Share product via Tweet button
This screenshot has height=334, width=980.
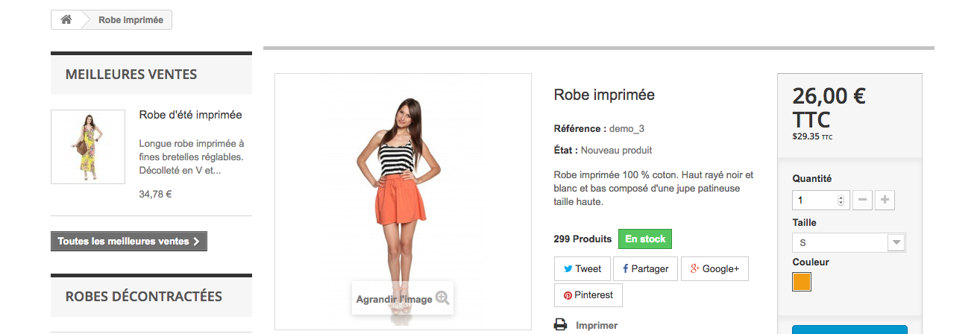coord(582,269)
